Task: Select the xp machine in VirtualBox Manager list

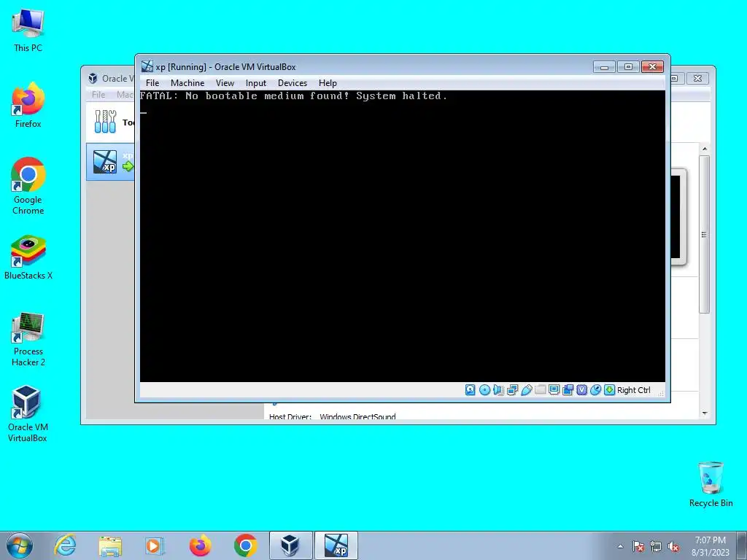Action: coord(111,162)
